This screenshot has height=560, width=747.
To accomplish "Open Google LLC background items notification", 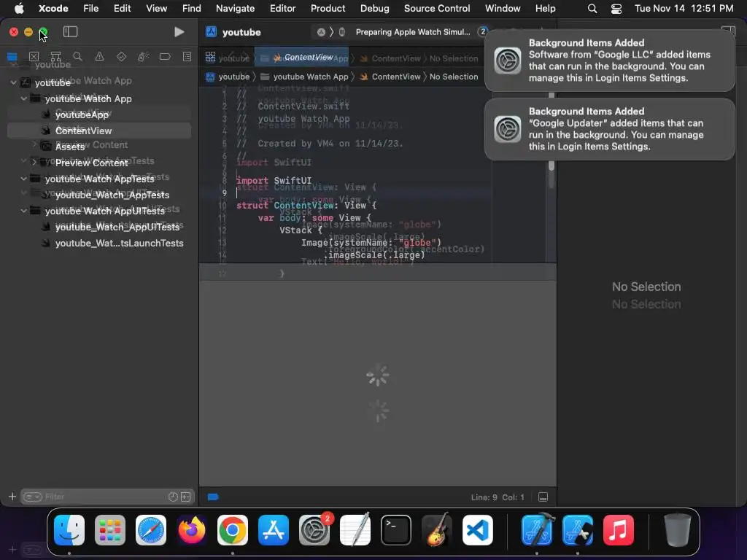I will [609, 61].
